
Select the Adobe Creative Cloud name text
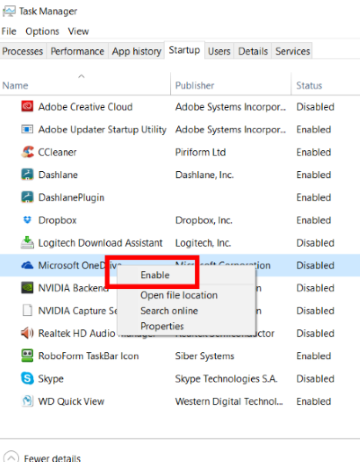[85, 107]
